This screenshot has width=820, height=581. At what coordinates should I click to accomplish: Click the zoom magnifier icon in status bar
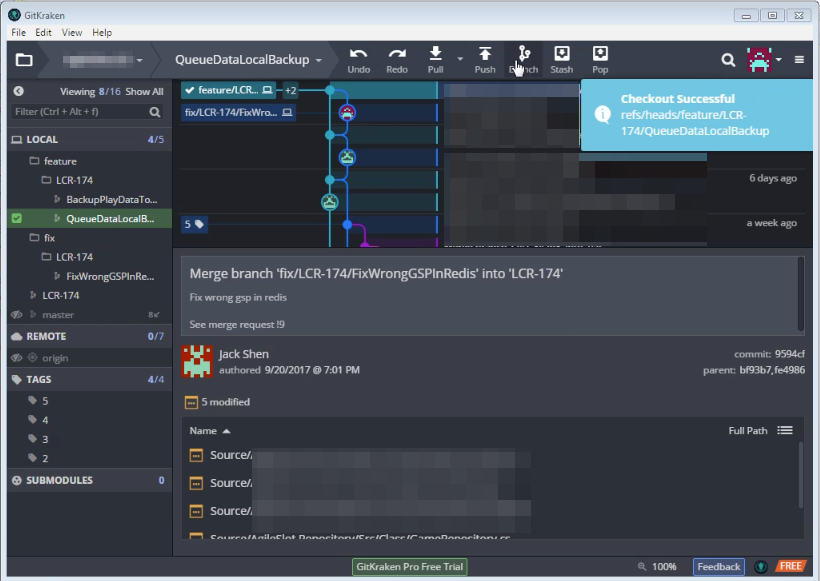click(642, 566)
